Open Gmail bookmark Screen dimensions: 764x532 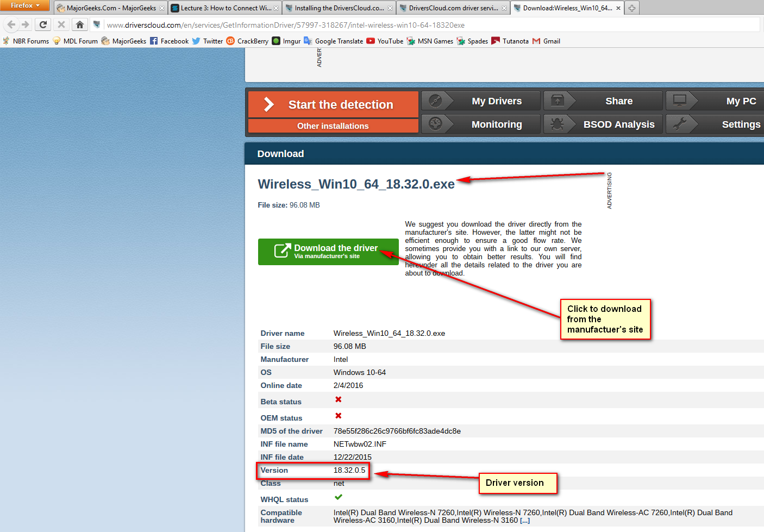pyautogui.click(x=546, y=41)
